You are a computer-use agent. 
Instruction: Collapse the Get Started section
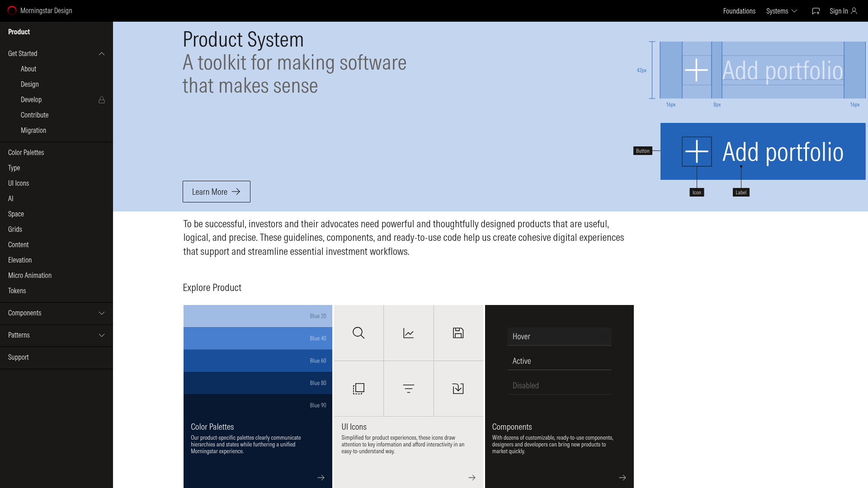pyautogui.click(x=102, y=54)
